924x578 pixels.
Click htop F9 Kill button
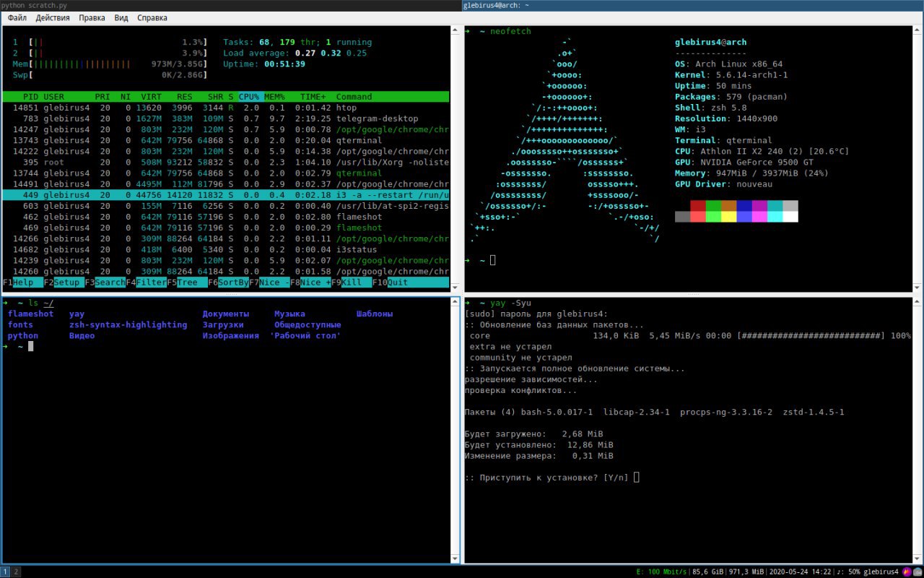[x=352, y=282]
